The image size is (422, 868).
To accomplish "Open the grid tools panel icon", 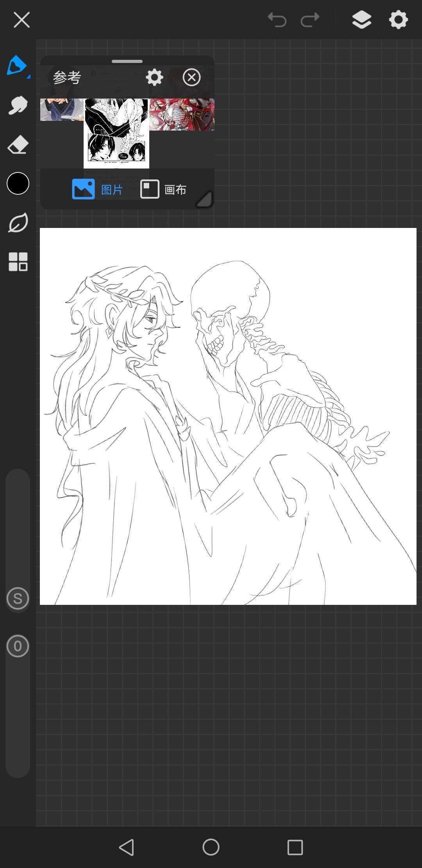I will coord(18,262).
